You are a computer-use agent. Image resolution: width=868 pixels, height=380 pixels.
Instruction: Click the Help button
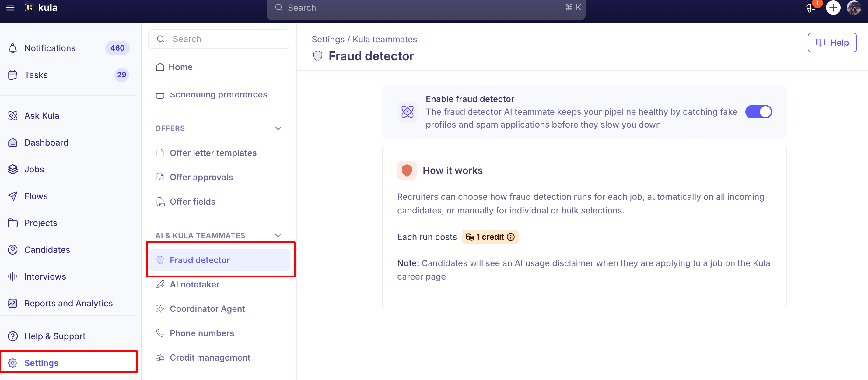pyautogui.click(x=832, y=43)
